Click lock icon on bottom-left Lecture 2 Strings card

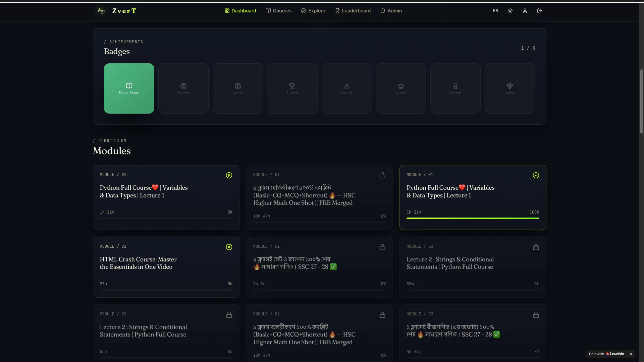(229, 315)
